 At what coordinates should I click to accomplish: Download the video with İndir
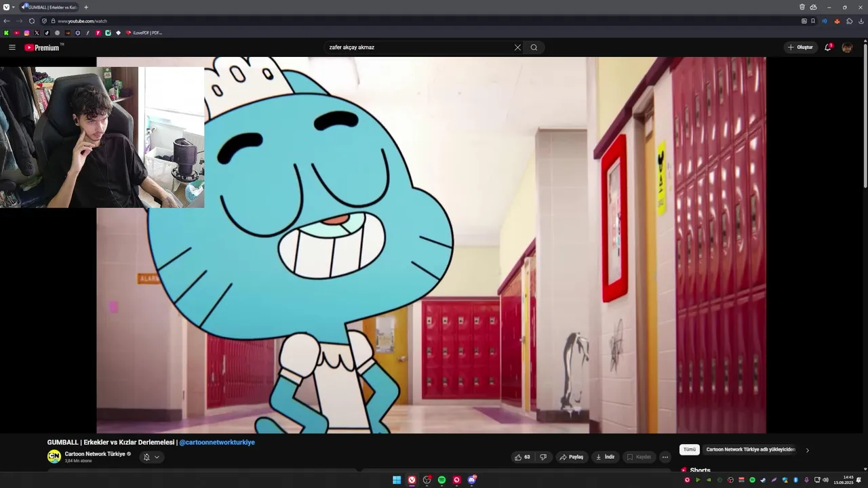click(605, 457)
